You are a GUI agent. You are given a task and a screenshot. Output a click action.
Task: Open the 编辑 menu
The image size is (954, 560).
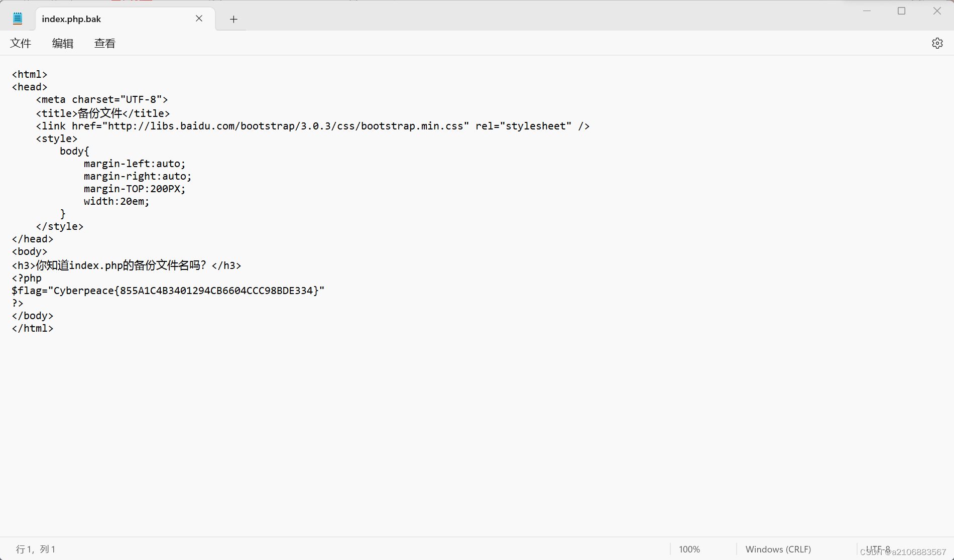pos(62,43)
